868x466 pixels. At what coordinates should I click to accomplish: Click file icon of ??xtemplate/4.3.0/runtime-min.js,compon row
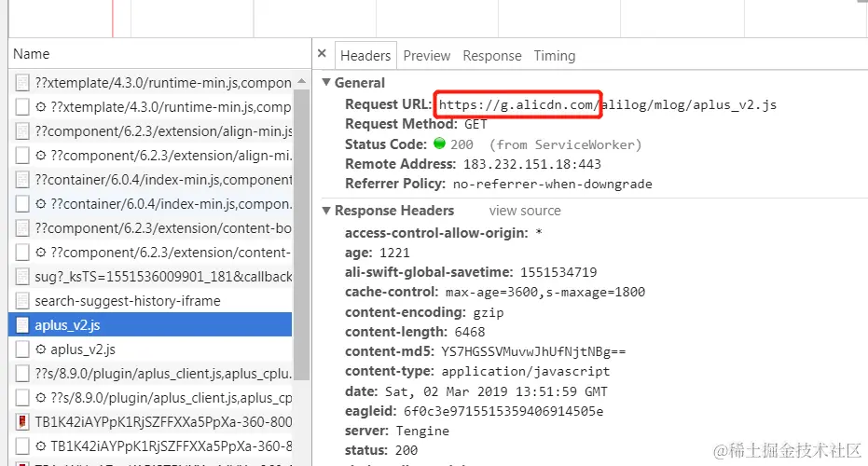pos(22,82)
